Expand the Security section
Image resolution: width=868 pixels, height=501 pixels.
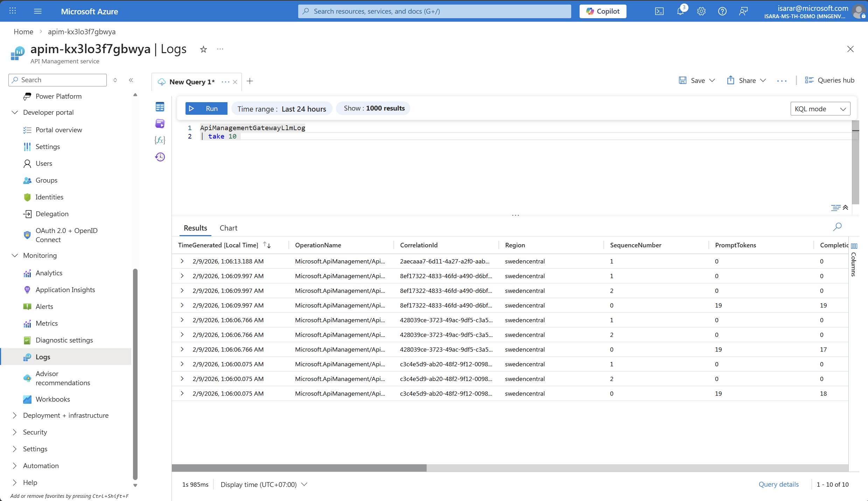pos(15,432)
